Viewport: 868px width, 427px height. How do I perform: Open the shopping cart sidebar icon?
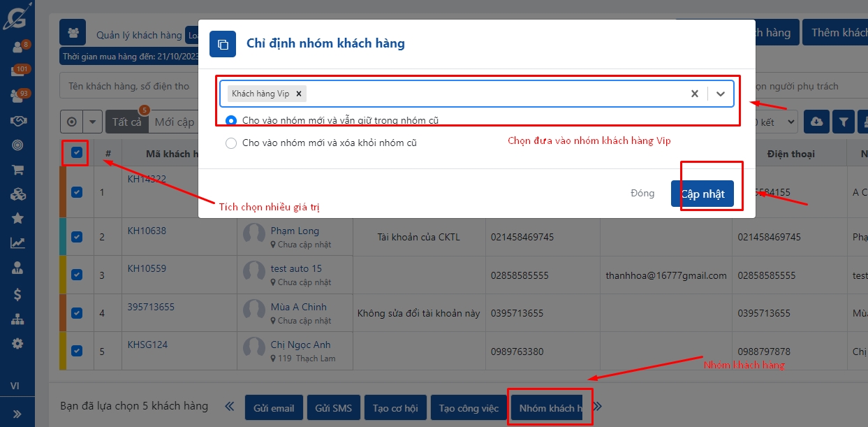pos(17,169)
